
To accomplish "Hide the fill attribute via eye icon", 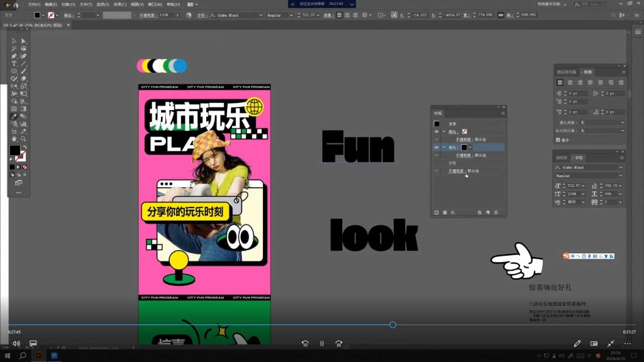I will (436, 147).
